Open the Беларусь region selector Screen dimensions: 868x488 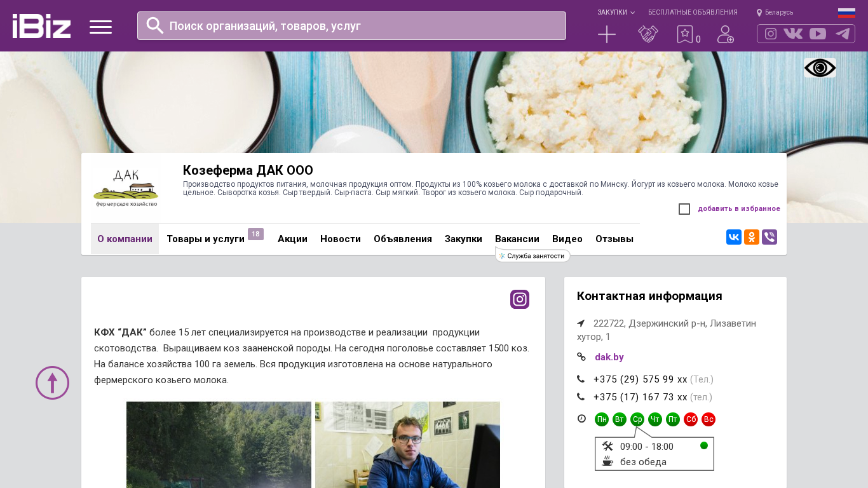point(775,12)
